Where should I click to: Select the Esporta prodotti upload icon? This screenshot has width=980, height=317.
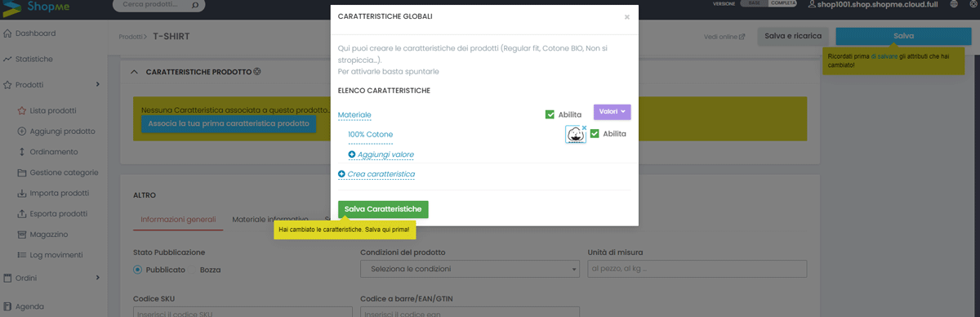[x=22, y=214]
